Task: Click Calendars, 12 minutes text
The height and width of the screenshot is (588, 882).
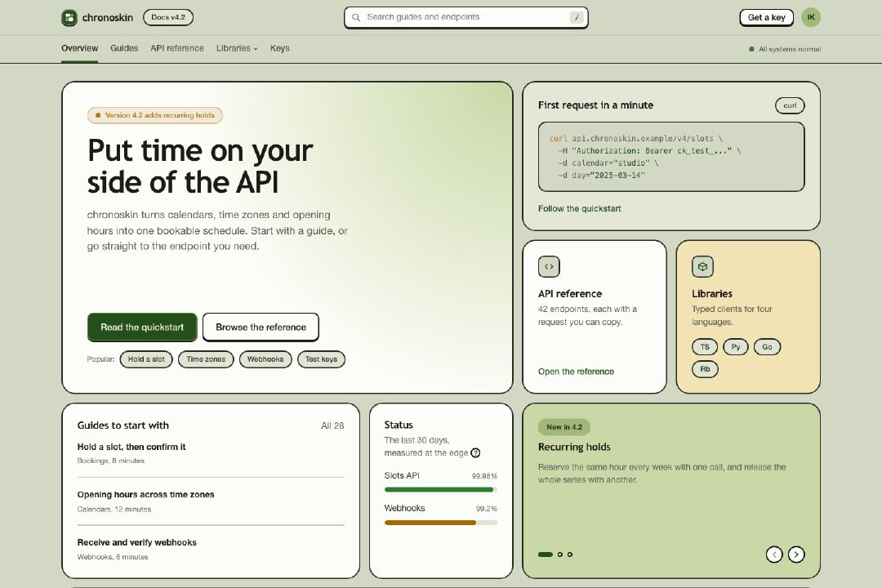Action: (x=114, y=510)
